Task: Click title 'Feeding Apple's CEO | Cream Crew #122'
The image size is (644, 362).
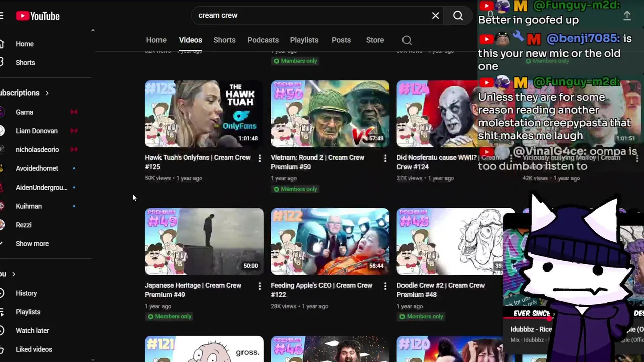Action: pyautogui.click(x=321, y=290)
